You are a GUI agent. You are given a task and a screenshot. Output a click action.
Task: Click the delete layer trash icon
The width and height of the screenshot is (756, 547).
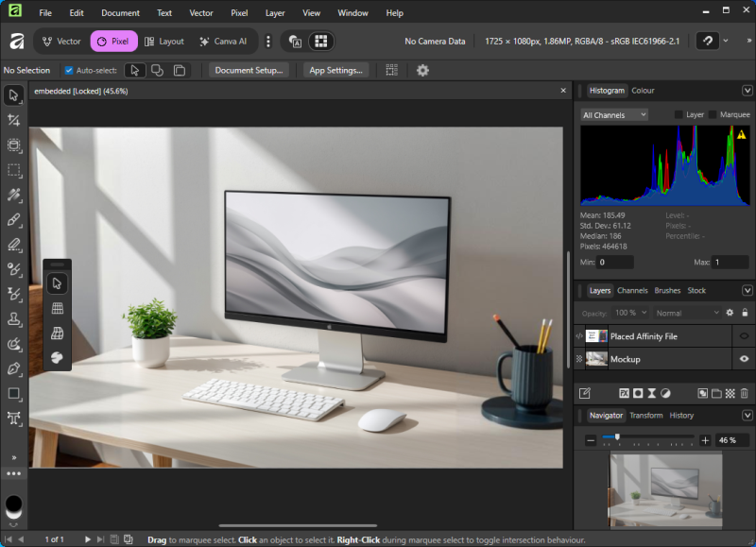[744, 393]
